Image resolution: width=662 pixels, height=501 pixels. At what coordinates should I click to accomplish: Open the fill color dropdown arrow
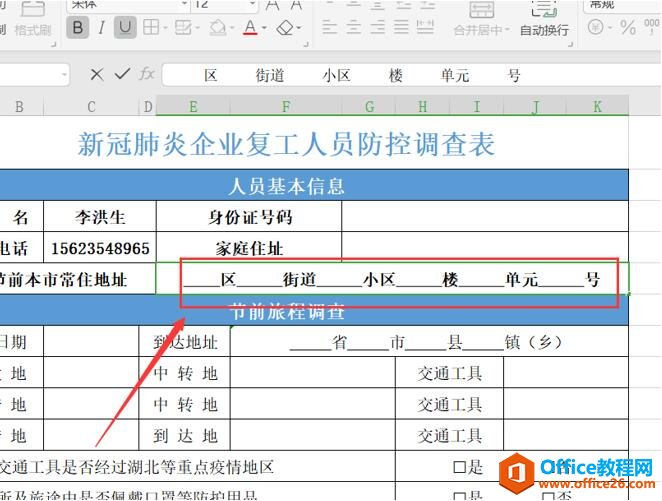click(x=232, y=28)
